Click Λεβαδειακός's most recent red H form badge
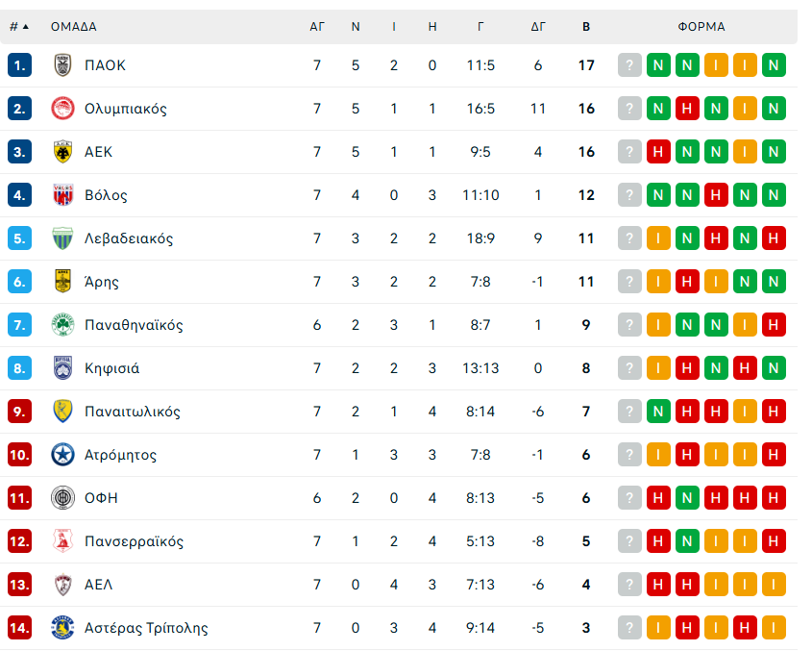This screenshot has height=651, width=812. 774,238
